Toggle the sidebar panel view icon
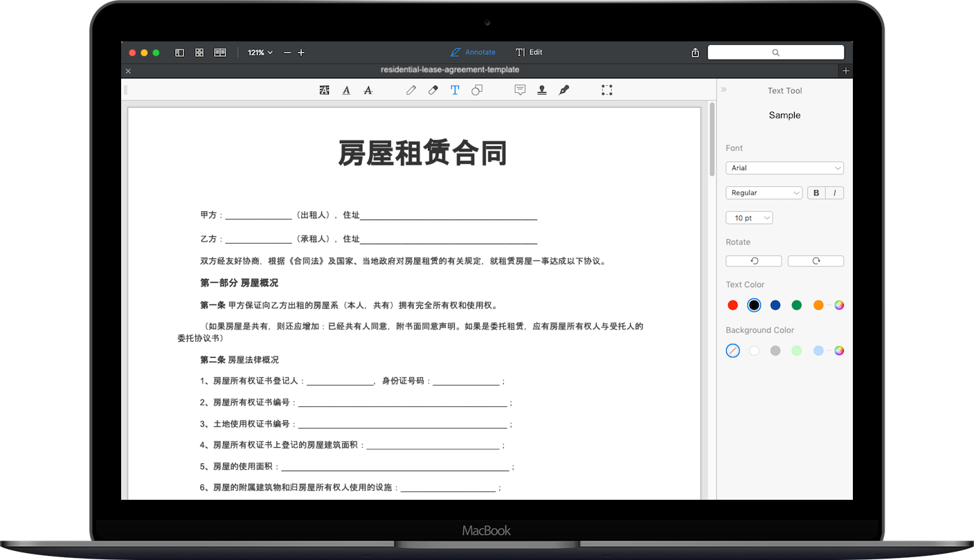Screen dimensions: 974x560 click(x=179, y=53)
